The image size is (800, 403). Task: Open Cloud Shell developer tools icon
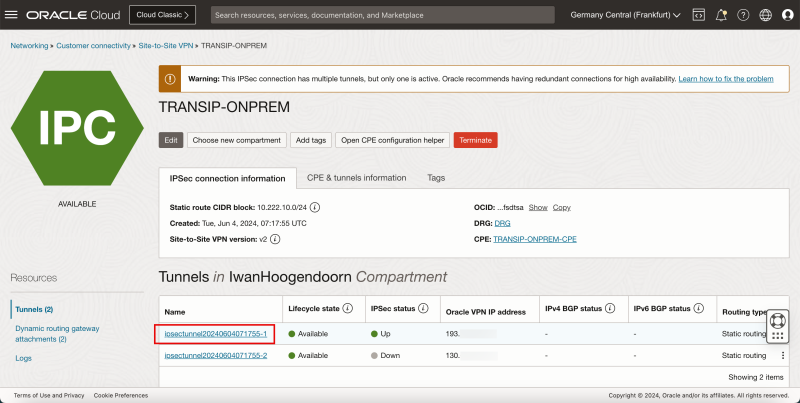pyautogui.click(x=698, y=15)
